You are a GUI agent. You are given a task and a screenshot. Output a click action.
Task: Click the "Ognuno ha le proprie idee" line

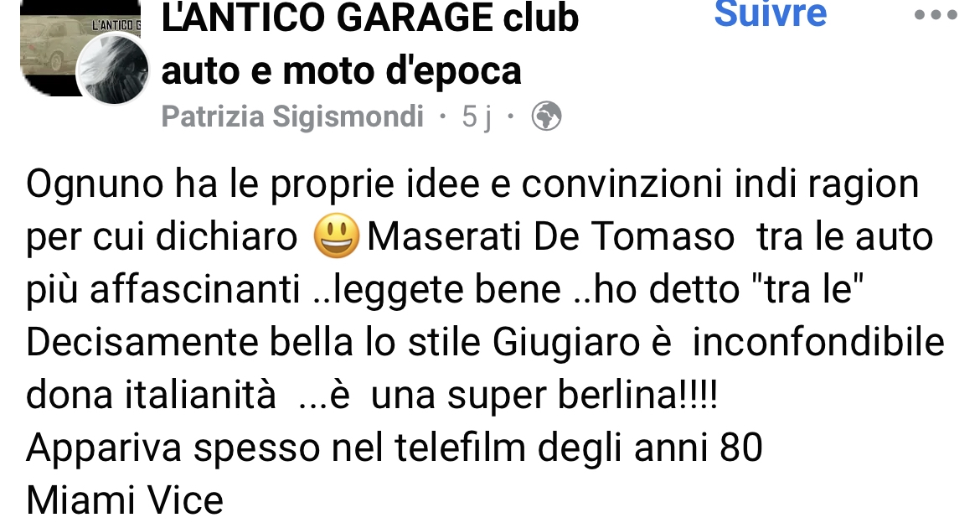point(472,184)
